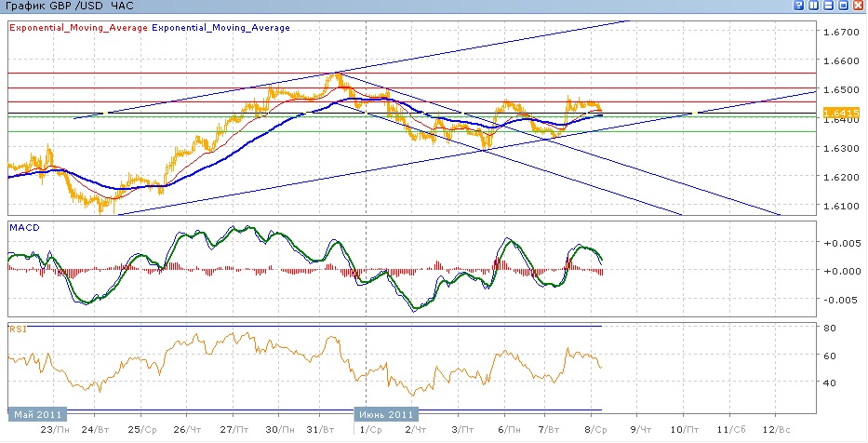Click the chart title 'График GBP /USD ЧАС'
Viewport: 868px width, 443px height.
pyautogui.click(x=69, y=7)
